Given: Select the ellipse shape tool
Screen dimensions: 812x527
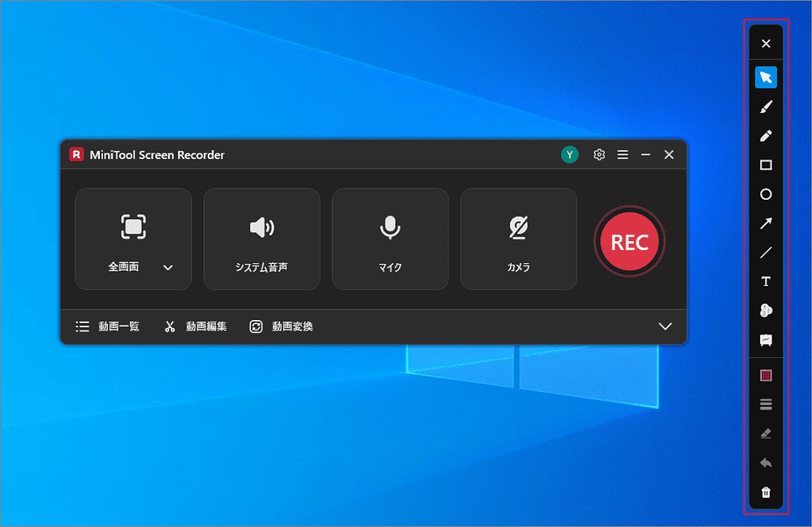Looking at the screenshot, I should (x=766, y=194).
